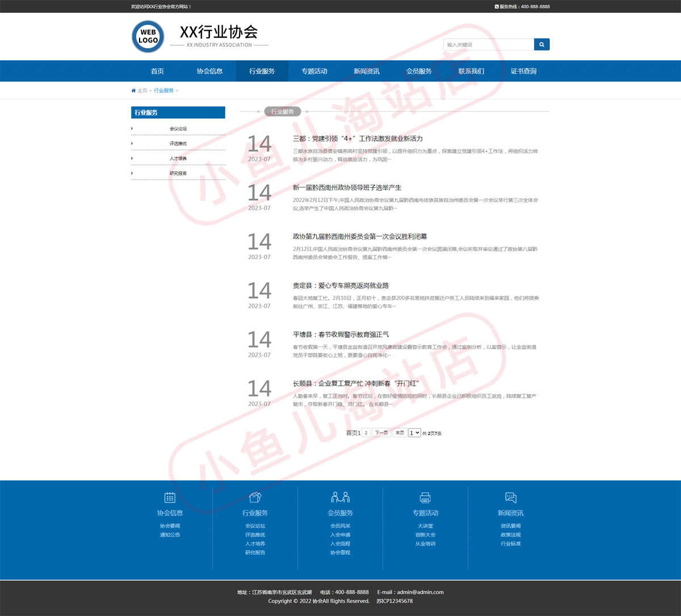Click footer link 从业培训
Viewport: 681px width, 616px height.
pyautogui.click(x=425, y=543)
